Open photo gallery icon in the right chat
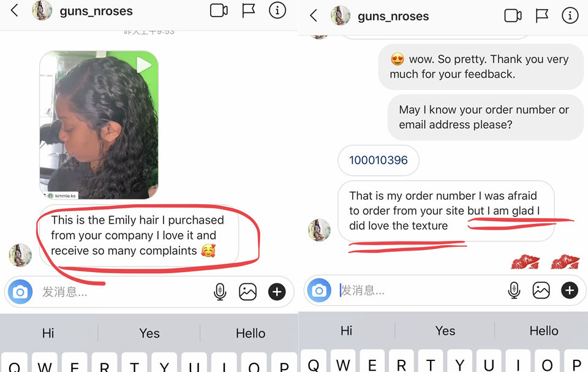Screen dimensions: 588x372 tap(541, 290)
